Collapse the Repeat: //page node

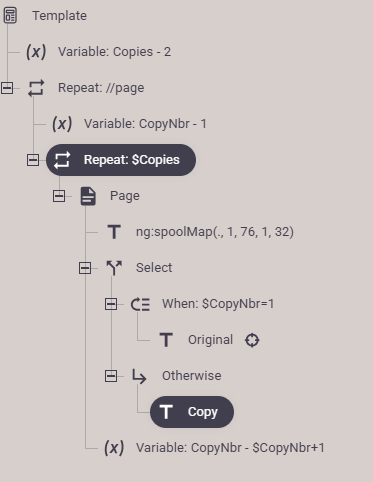[7, 88]
